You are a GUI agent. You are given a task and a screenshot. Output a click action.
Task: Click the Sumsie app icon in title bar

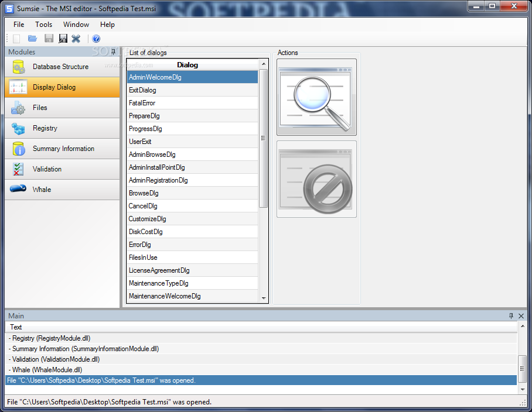(x=9, y=8)
